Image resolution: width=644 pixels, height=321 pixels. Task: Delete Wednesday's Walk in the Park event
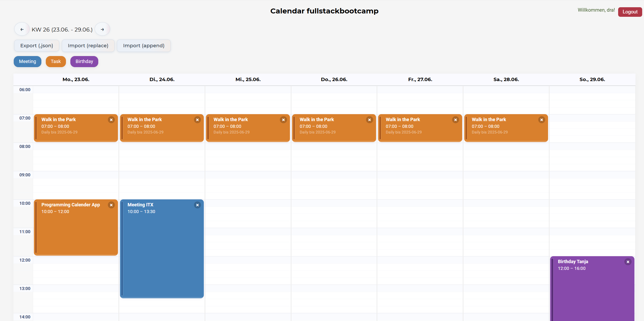pyautogui.click(x=283, y=120)
